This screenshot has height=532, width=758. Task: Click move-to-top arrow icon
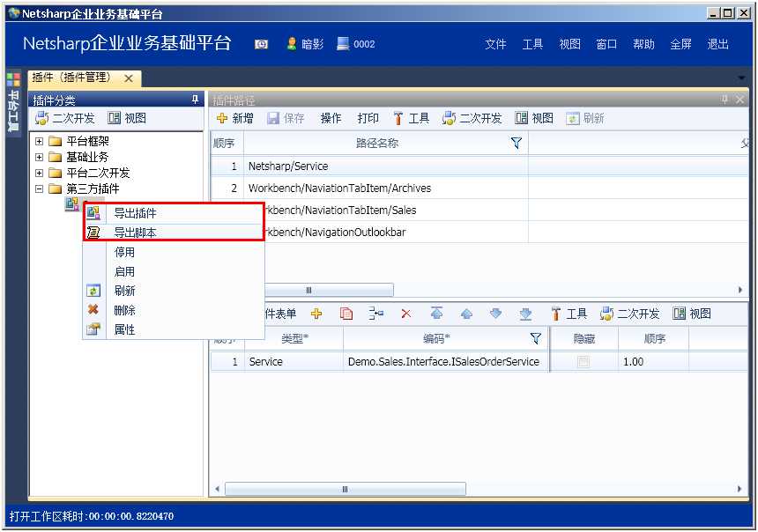click(436, 314)
